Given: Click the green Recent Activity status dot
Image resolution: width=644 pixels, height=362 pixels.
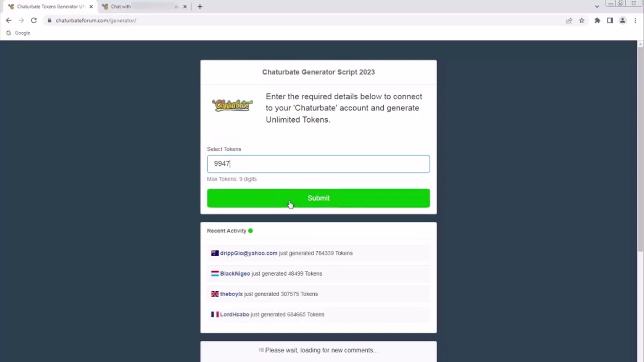Looking at the screenshot, I should pos(251,231).
